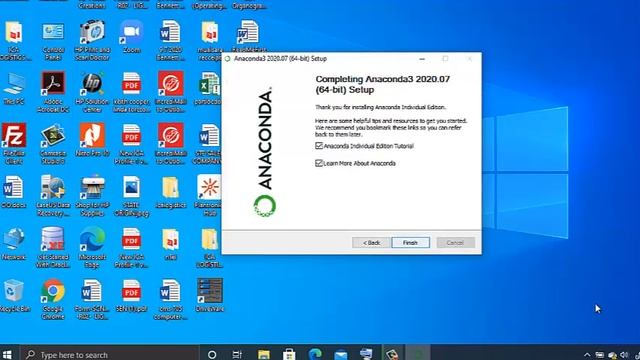This screenshot has height=360, width=640.
Task: Select the Microsoft Edge desktop shortcut
Action: click(92, 247)
